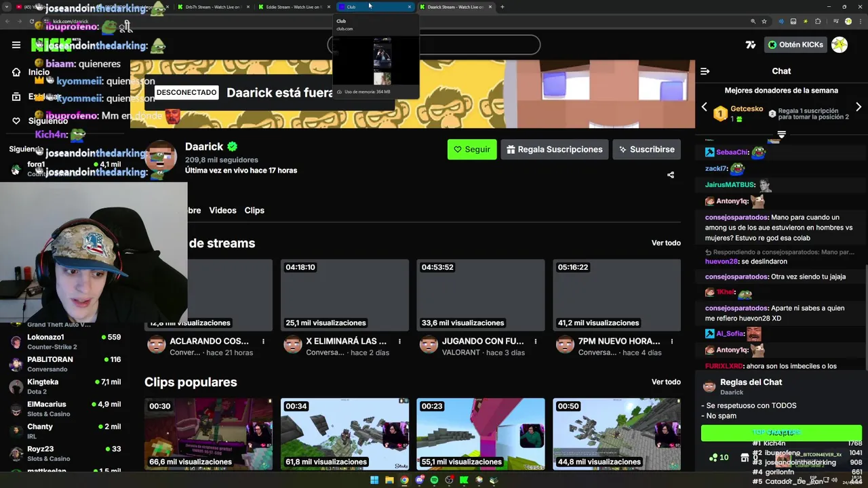
Task: Follow Daarick with the Seguir button
Action: [472, 149]
